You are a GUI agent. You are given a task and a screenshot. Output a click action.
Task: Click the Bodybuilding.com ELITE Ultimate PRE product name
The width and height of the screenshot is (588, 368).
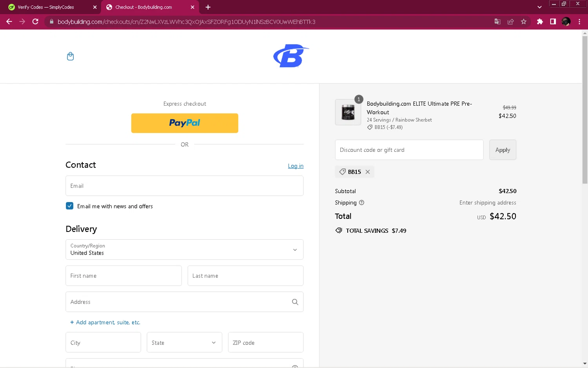(419, 108)
